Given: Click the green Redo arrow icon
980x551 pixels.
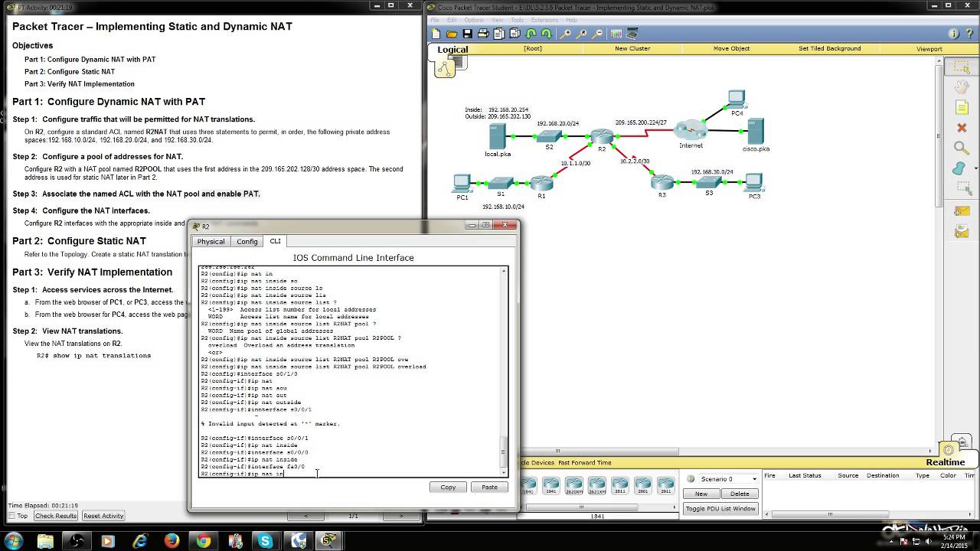Looking at the screenshot, I should [546, 34].
